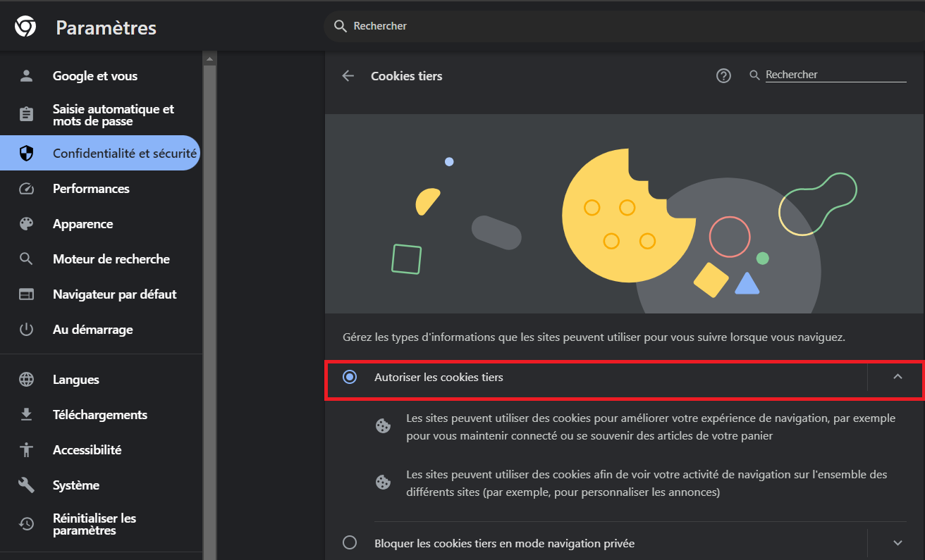Click the search icon in the top Rechercher bar
This screenshot has height=560, width=925.
(341, 26)
